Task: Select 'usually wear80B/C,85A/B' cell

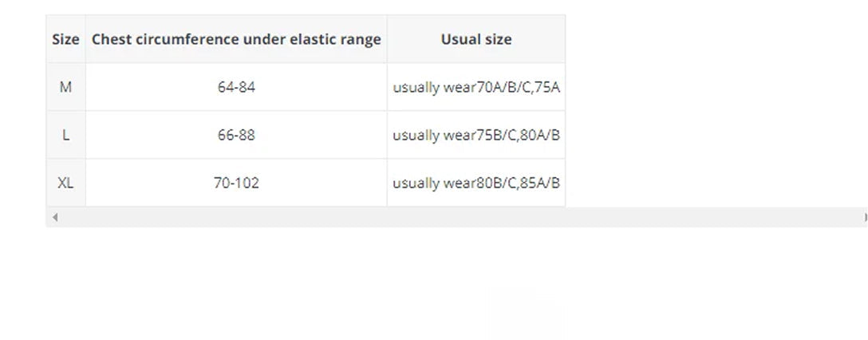Action: tap(476, 183)
